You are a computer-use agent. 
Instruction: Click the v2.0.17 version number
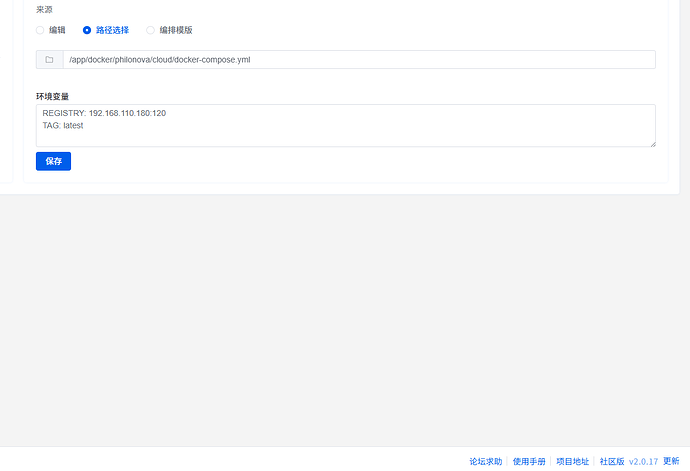(643, 461)
